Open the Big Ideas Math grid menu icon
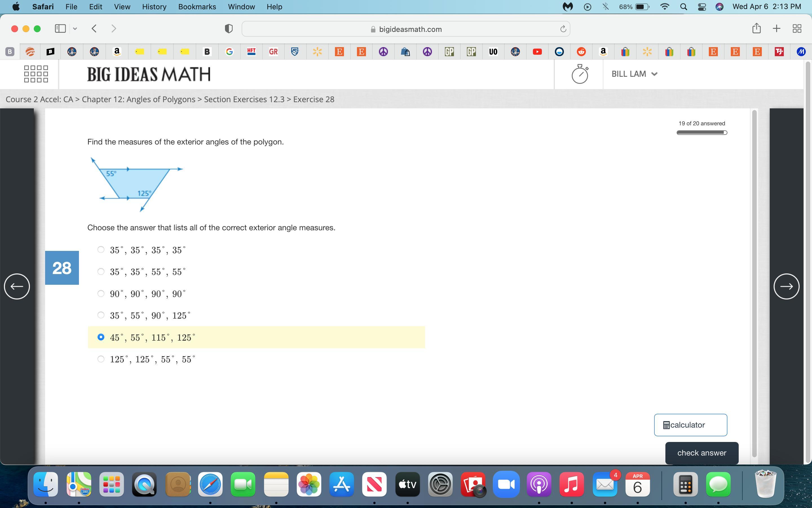 [36, 74]
